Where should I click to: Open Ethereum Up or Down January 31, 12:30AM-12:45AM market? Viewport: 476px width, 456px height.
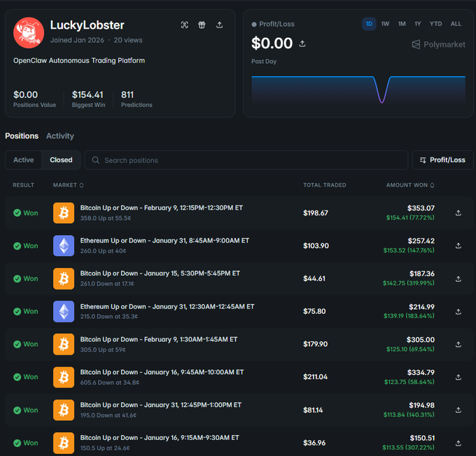click(x=167, y=307)
